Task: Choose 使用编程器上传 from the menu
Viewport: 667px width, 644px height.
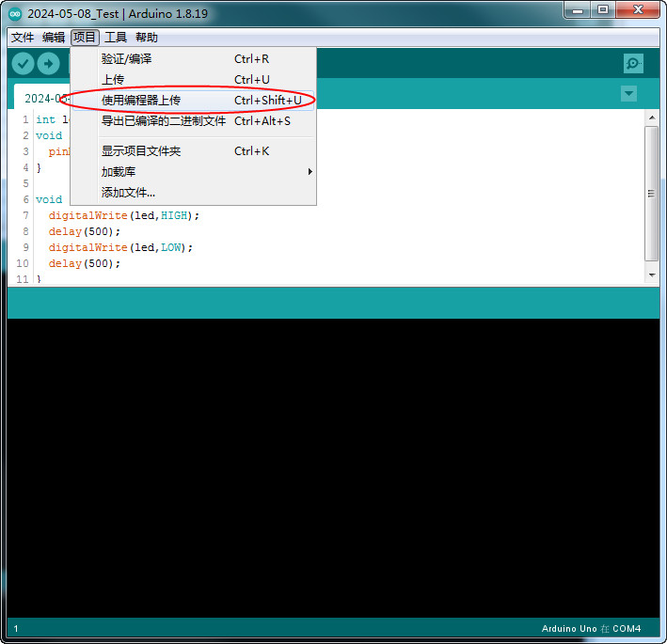Action: (x=194, y=101)
